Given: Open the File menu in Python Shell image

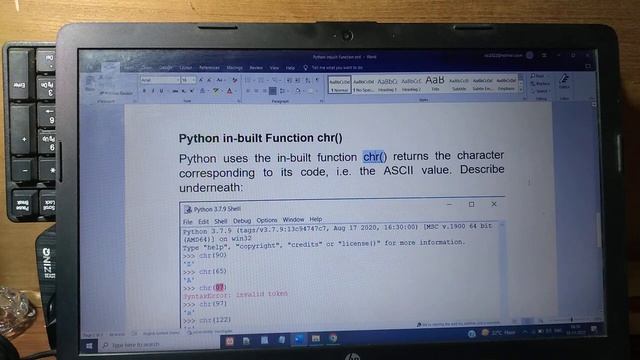Looking at the screenshot, I should (x=187, y=222).
